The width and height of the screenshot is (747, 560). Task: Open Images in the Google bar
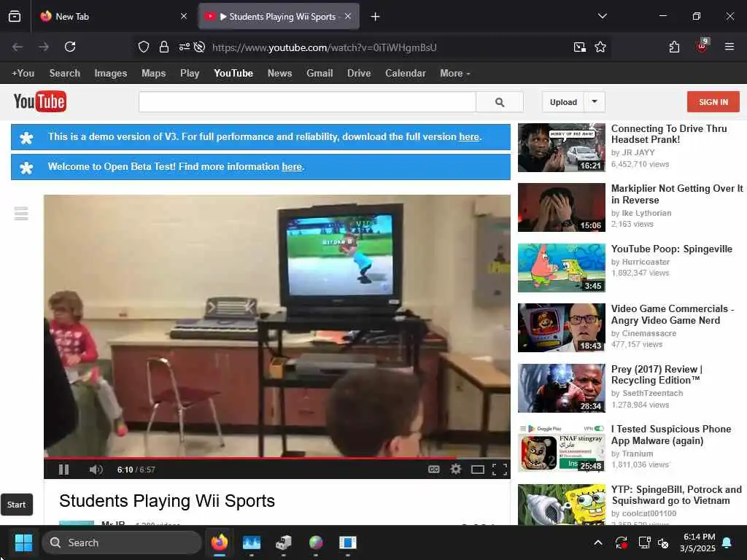pos(111,74)
